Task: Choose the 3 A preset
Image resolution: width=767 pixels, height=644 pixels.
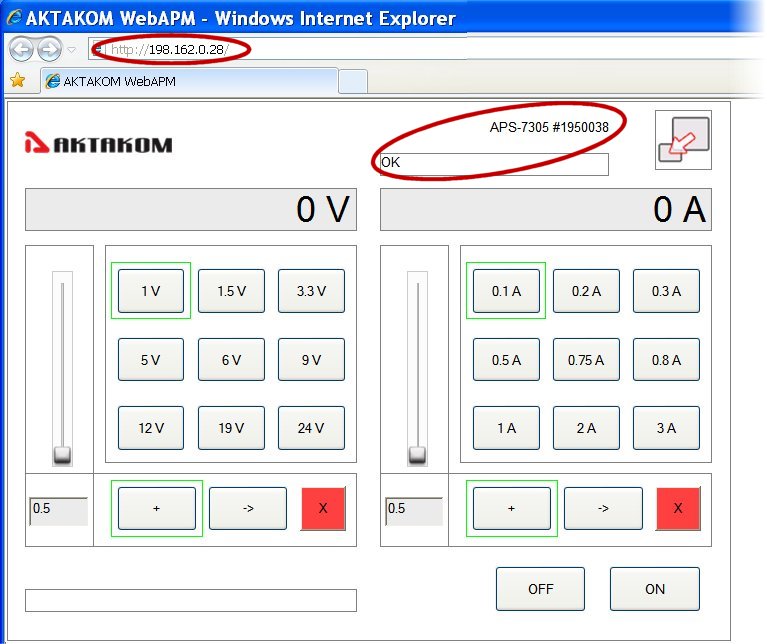Action: [666, 428]
